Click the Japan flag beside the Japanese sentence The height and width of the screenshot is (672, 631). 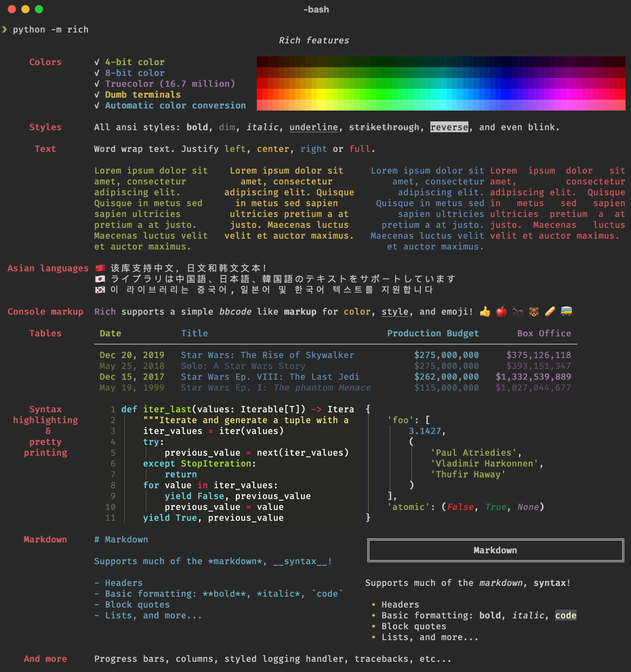pyautogui.click(x=100, y=278)
